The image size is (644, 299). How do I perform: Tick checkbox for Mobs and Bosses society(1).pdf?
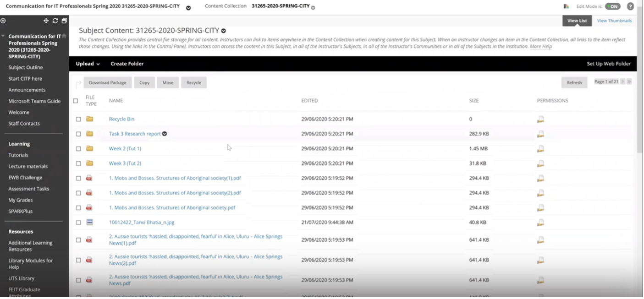78,178
